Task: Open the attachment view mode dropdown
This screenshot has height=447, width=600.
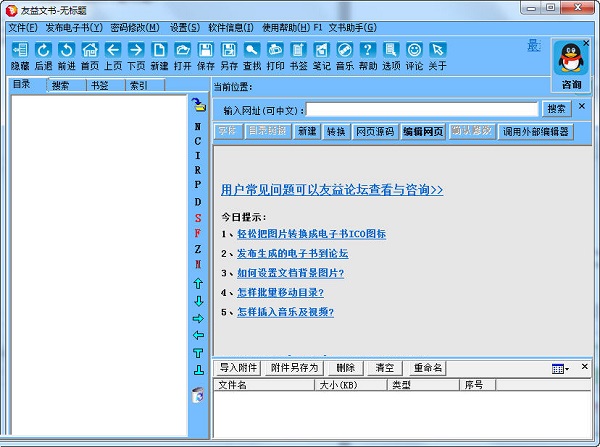Action: (x=560, y=369)
